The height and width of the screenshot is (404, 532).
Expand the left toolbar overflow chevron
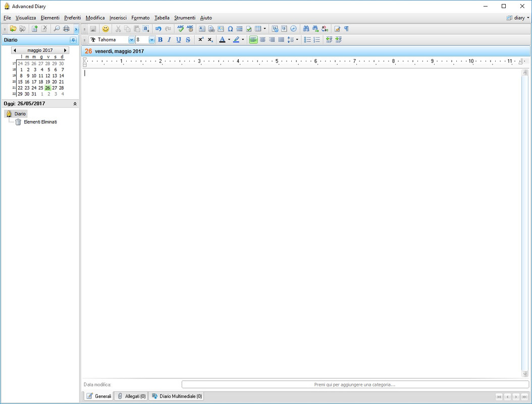point(76,29)
